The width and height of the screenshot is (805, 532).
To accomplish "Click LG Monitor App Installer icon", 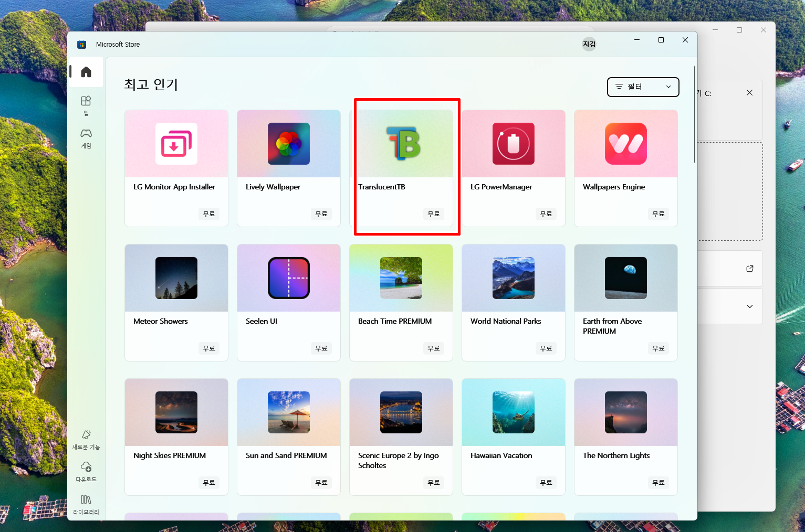I will tap(176, 144).
